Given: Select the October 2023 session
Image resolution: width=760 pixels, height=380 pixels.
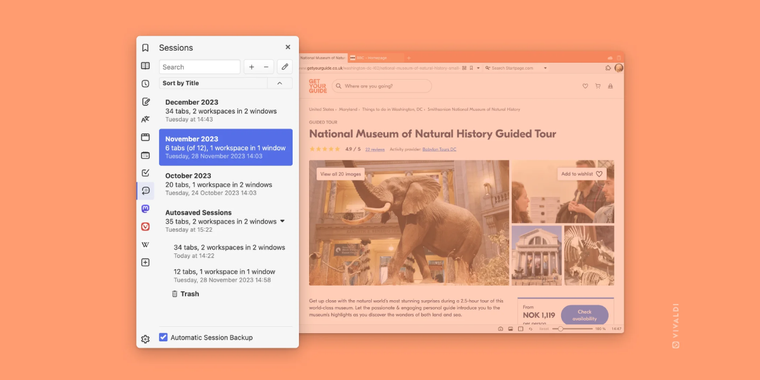Looking at the screenshot, I should click(226, 184).
